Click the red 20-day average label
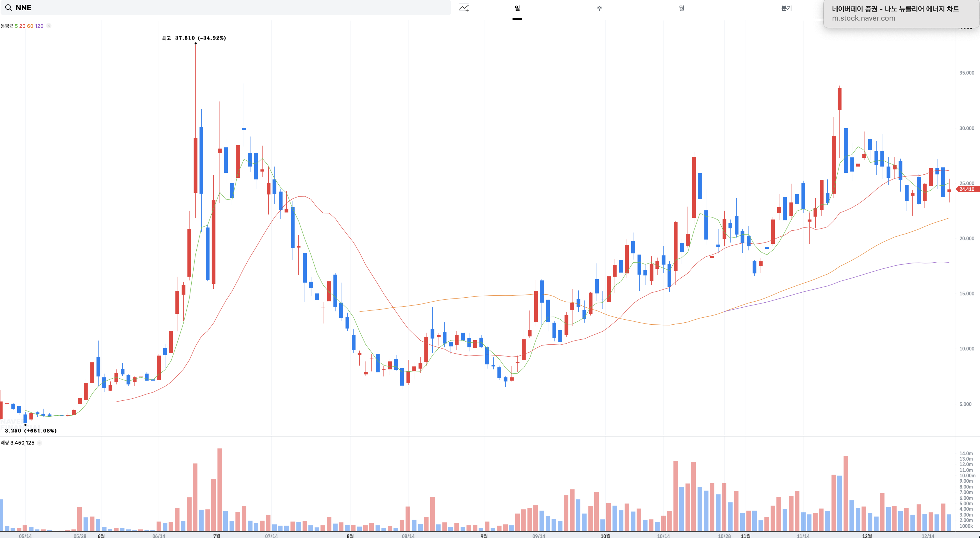Image resolution: width=980 pixels, height=538 pixels. point(23,26)
